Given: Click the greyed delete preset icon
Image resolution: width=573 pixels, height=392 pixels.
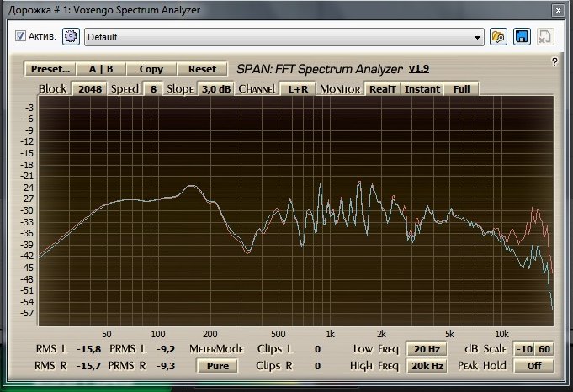Looking at the screenshot, I should (545, 36).
